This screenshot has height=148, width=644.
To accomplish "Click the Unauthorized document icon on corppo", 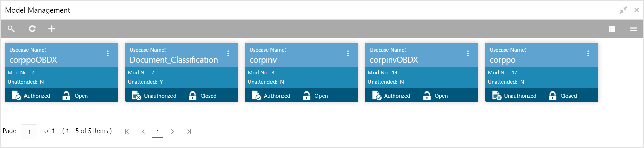I will point(497,96).
